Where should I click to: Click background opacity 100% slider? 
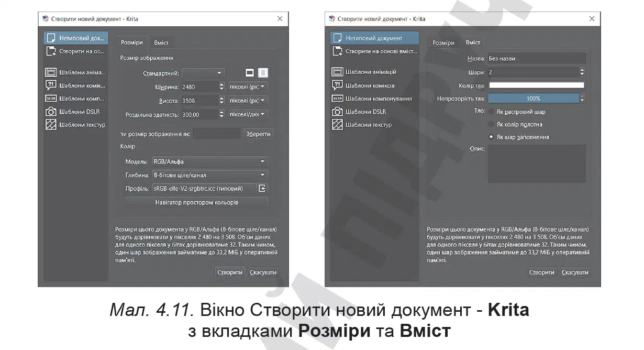point(533,99)
